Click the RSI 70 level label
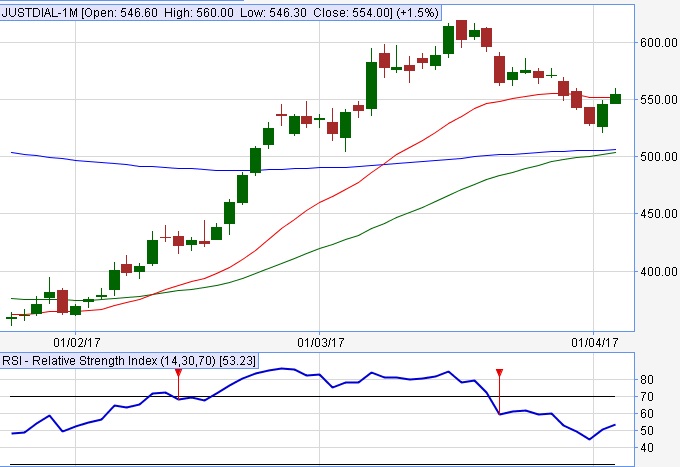680x467 pixels. point(647,397)
